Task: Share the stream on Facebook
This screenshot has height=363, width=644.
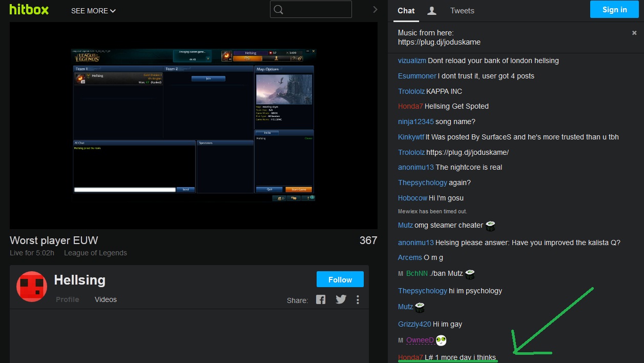Action: 321,299
